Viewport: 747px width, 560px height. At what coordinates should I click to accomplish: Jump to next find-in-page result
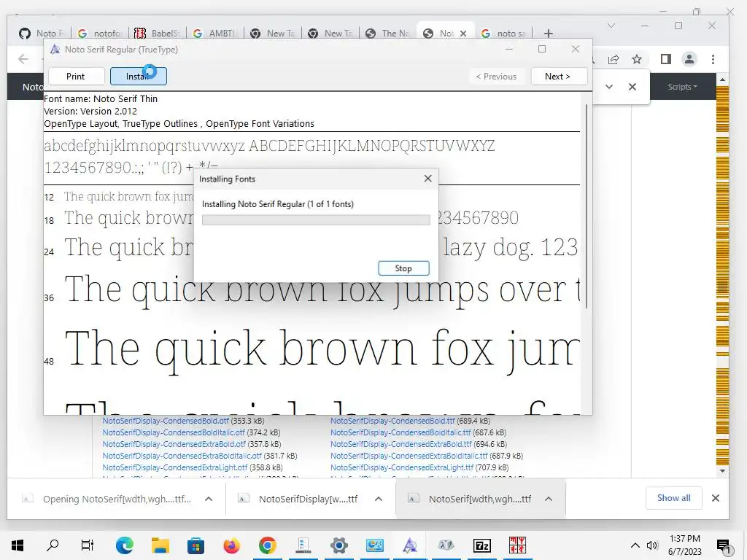[x=609, y=87]
